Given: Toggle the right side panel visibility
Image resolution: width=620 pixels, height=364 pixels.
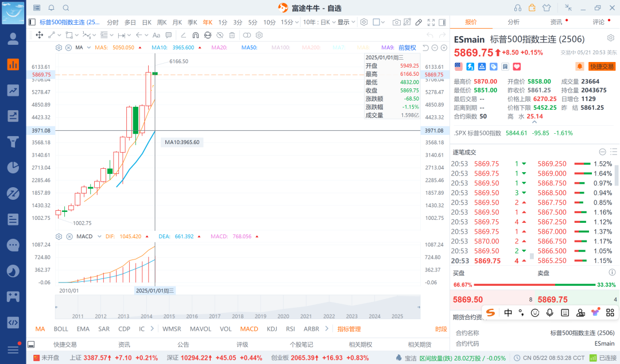Looking at the screenshot, I should 443,22.
